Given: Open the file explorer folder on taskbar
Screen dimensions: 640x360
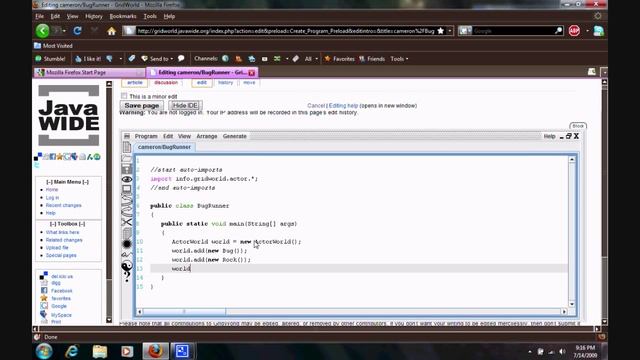Looking at the screenshot, I should coord(100,351).
